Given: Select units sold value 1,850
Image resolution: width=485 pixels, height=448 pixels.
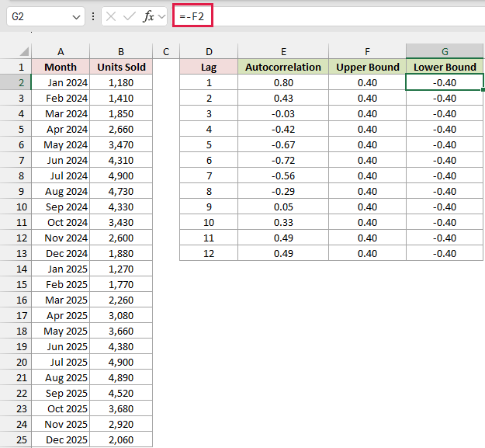Looking at the screenshot, I should (121, 113).
